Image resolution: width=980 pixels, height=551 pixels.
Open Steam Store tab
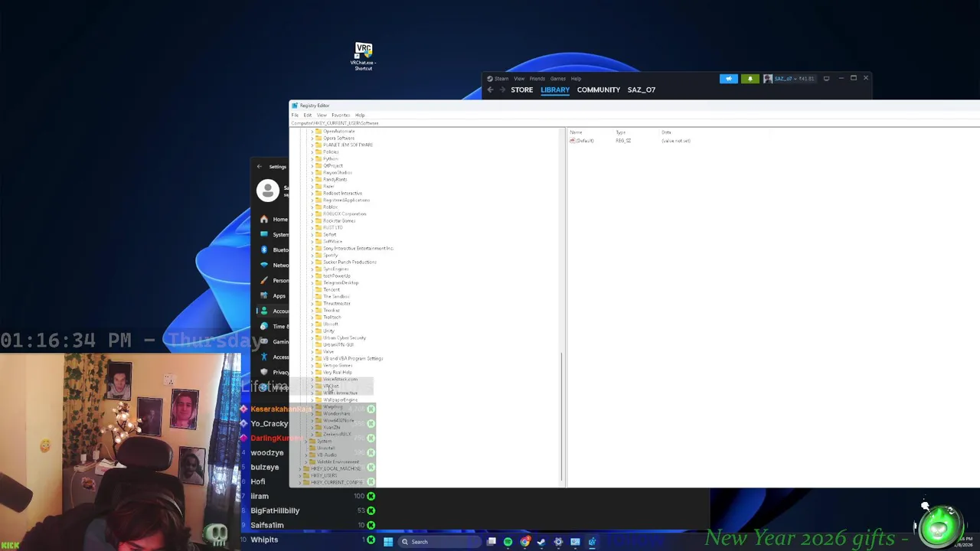pos(522,90)
